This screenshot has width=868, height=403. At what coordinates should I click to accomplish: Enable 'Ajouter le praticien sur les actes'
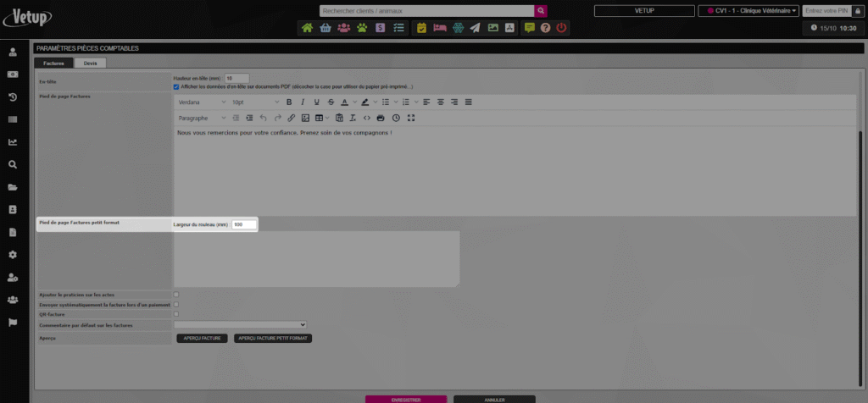176,295
